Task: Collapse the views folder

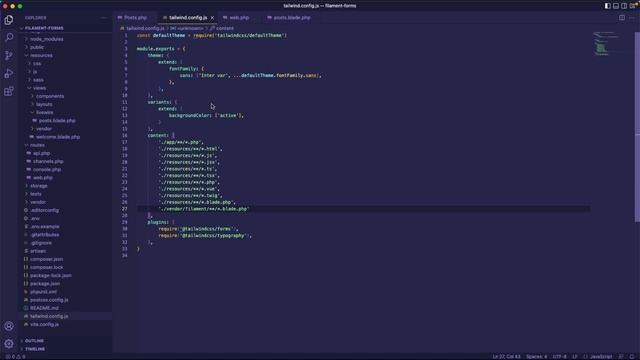Action: click(x=39, y=88)
